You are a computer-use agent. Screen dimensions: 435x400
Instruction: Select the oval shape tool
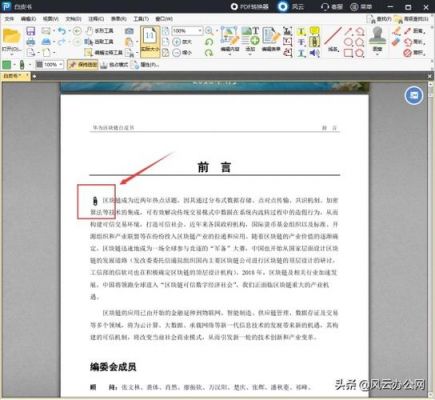pos(348,42)
